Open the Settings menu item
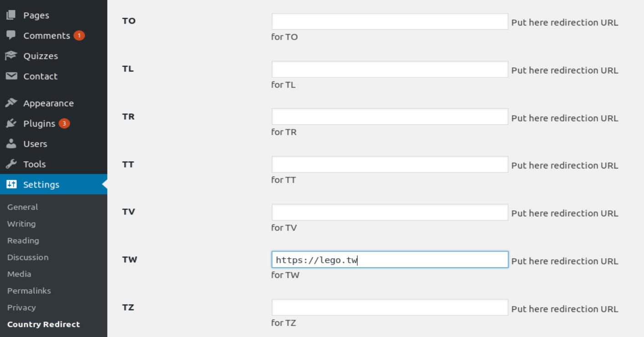This screenshot has width=644, height=337. [41, 184]
